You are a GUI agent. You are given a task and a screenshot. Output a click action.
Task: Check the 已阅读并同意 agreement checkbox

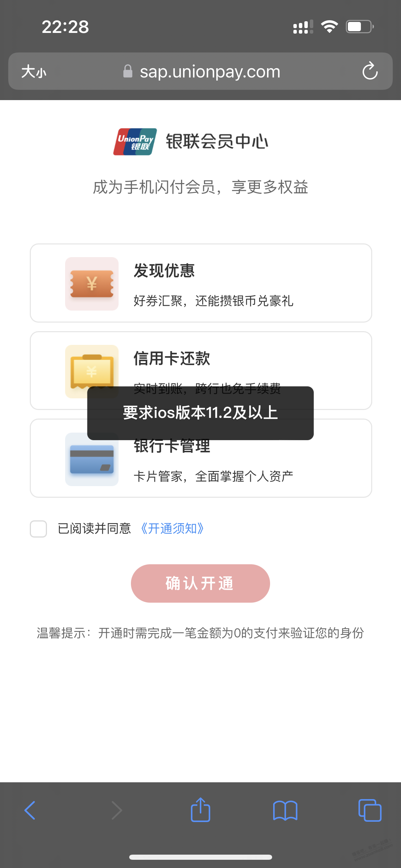click(x=38, y=529)
